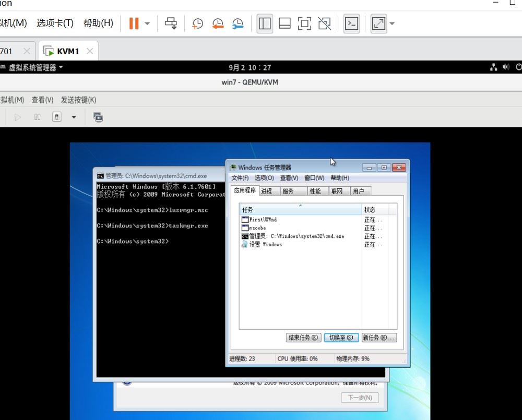
Task: Open the 文件(F) menu in Task Manager
Action: (x=240, y=178)
